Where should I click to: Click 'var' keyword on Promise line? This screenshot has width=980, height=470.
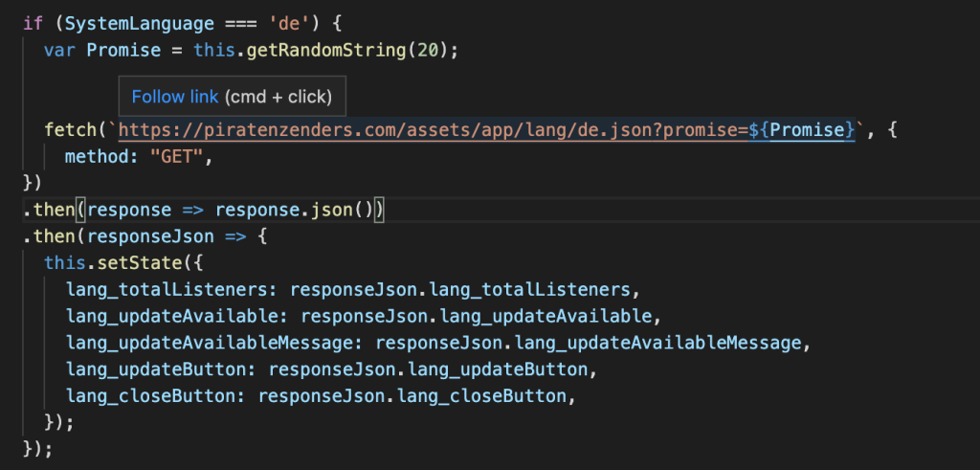pyautogui.click(x=60, y=50)
